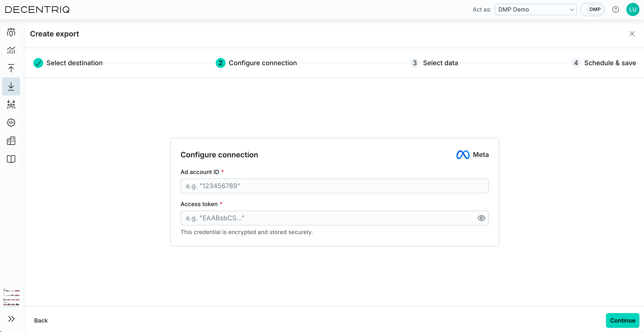644x332 pixels.
Task: Open the organizations building icon
Action: (x=11, y=141)
